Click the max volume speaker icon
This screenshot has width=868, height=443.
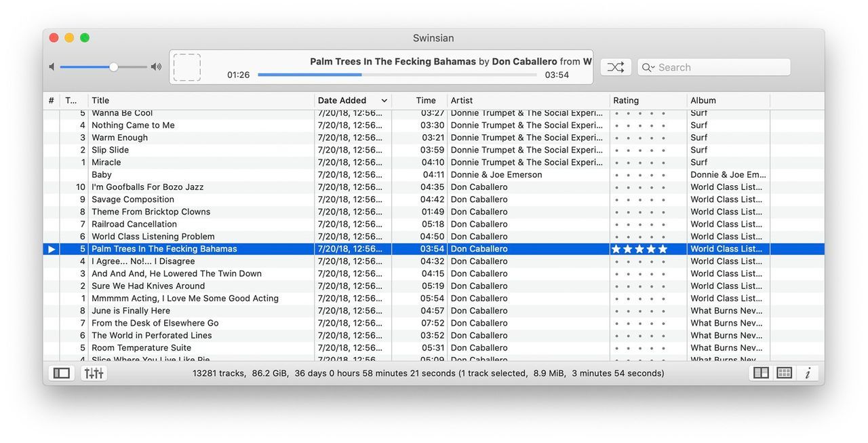[156, 66]
